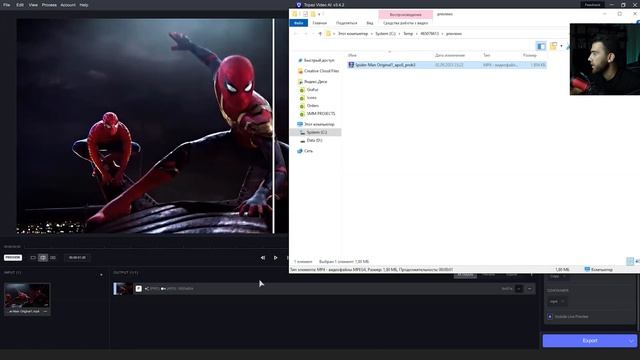Sort by Date modified column header
Screen dimensions: 640x360
point(450,55)
